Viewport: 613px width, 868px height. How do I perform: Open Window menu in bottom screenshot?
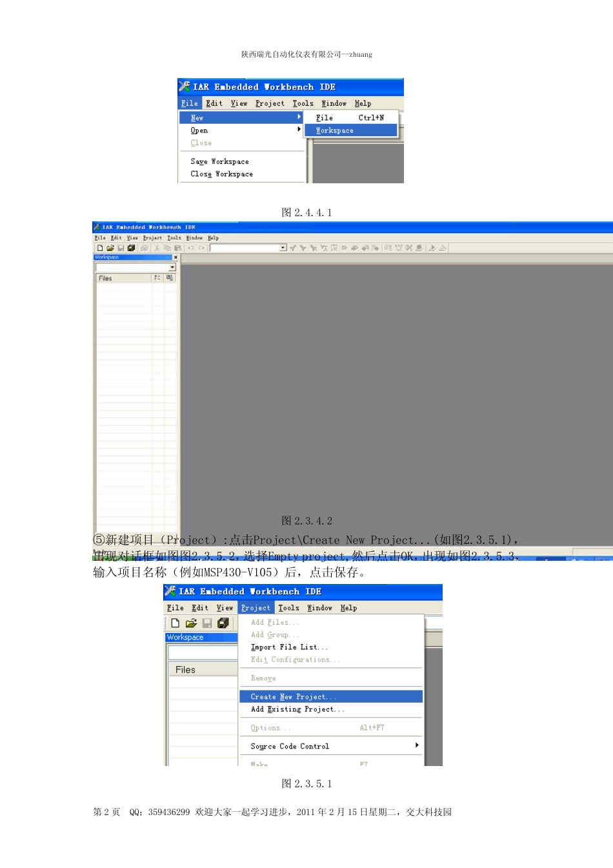[x=319, y=608]
